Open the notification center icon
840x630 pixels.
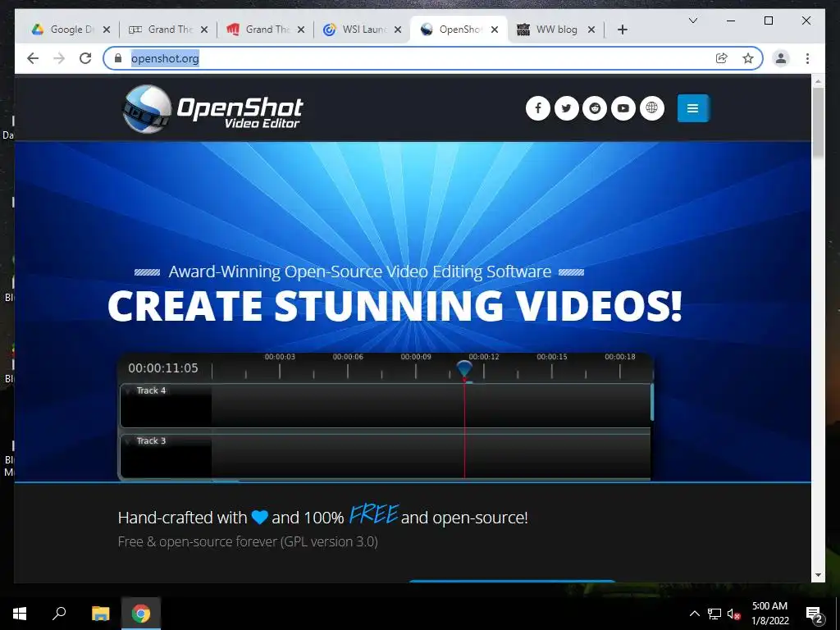coord(815,614)
